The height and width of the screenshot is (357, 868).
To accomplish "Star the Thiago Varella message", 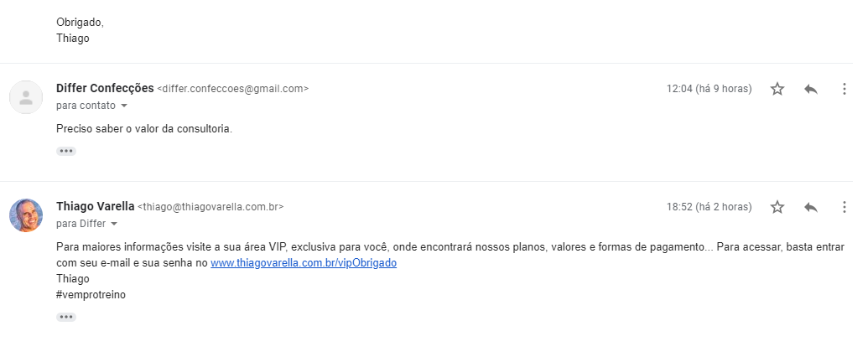I will 777,207.
